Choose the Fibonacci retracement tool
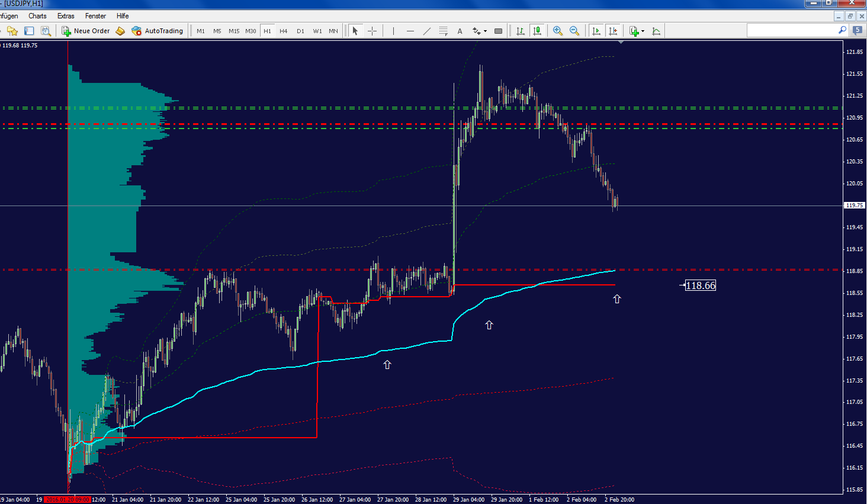Screen dimensions: 867x504 [443, 31]
